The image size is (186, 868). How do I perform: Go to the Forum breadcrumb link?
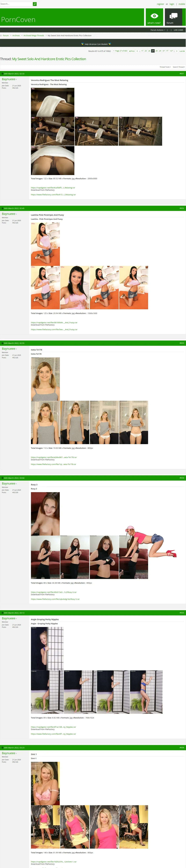[6, 35]
